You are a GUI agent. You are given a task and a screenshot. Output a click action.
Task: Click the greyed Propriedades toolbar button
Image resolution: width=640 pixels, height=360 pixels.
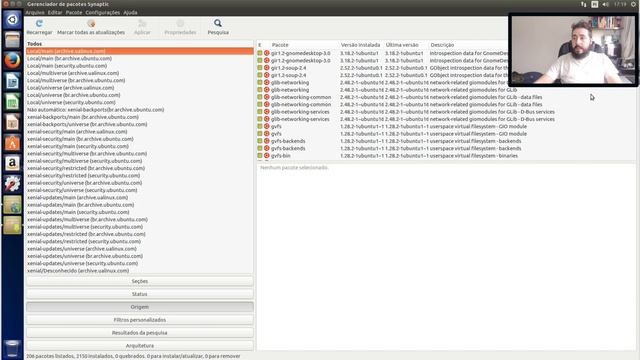tap(180, 27)
